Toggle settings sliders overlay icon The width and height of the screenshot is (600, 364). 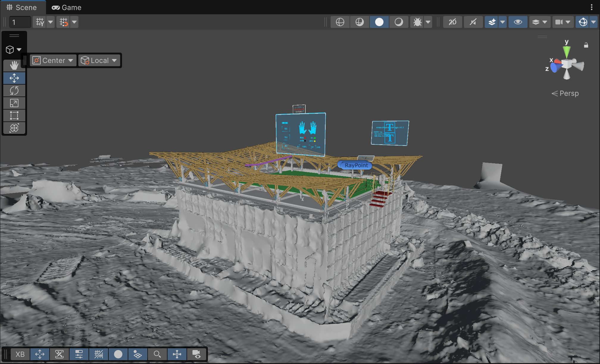(x=79, y=354)
